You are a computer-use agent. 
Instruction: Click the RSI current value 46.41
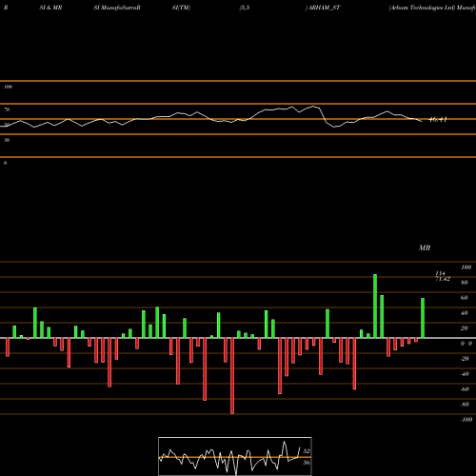point(438,120)
